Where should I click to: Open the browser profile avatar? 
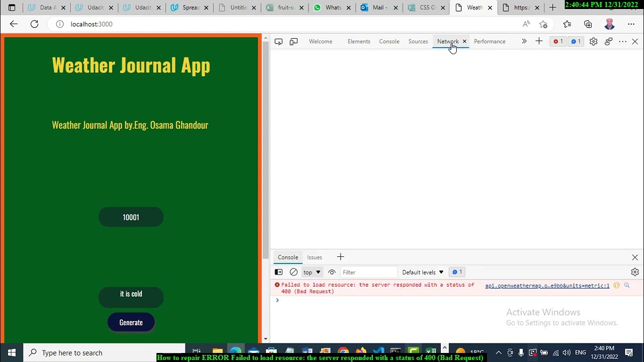(x=609, y=24)
